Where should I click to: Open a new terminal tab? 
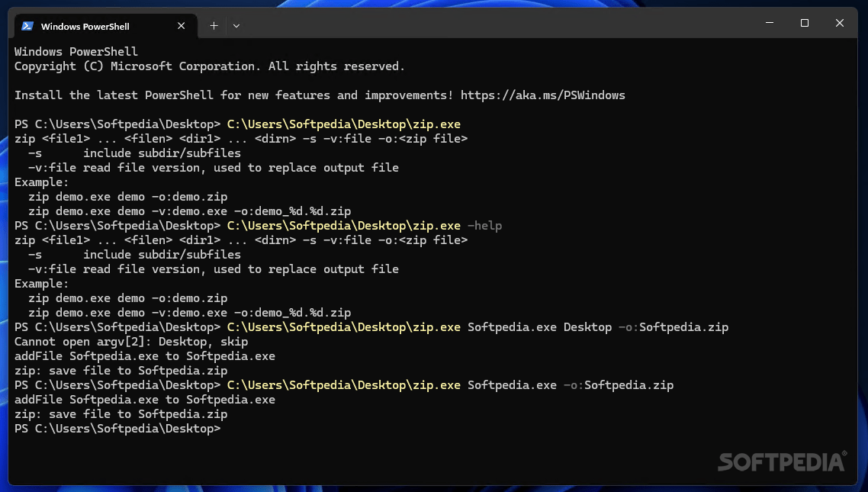coord(214,26)
